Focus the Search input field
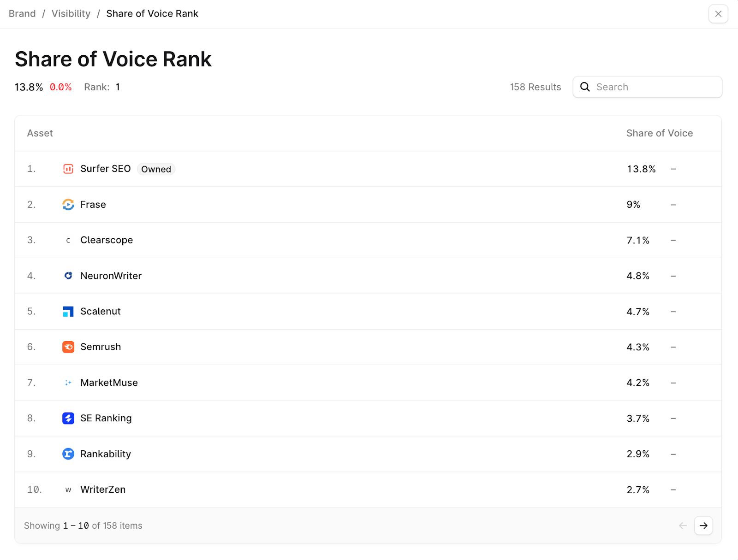Viewport: 738px width, 560px height. (655, 87)
